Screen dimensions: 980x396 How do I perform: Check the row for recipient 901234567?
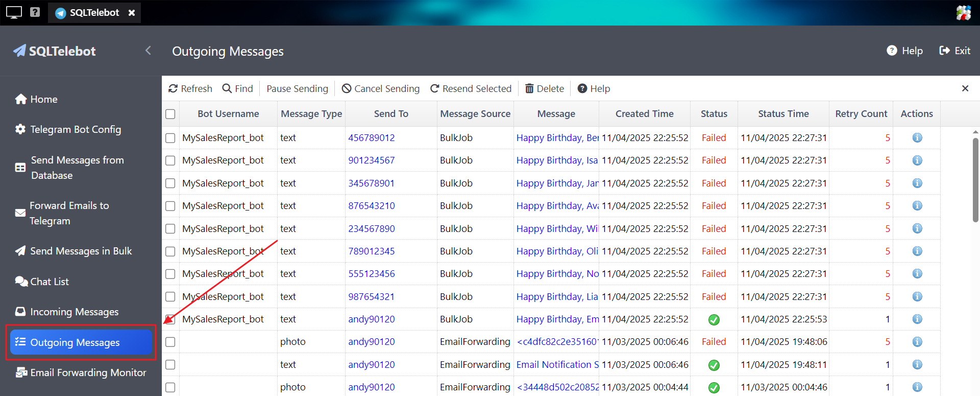[x=170, y=160]
